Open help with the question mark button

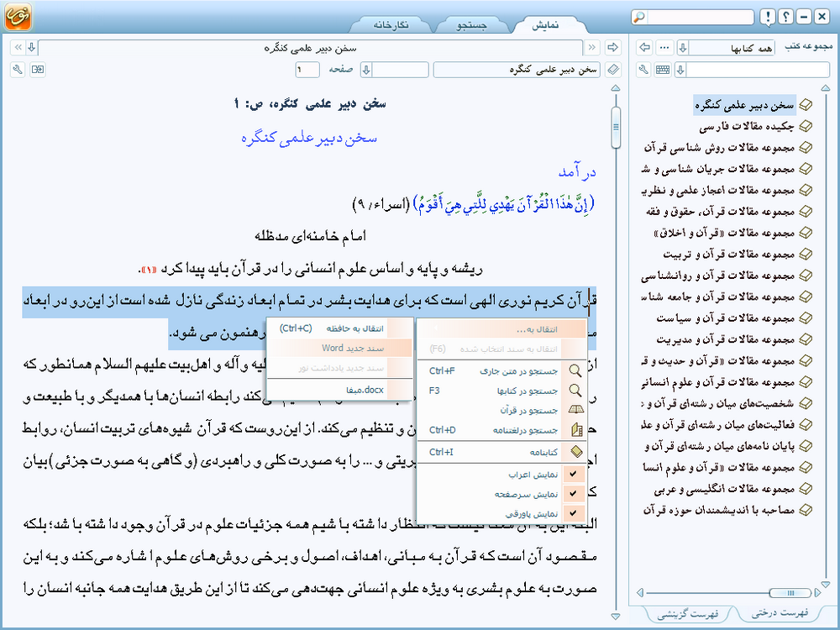tap(786, 17)
